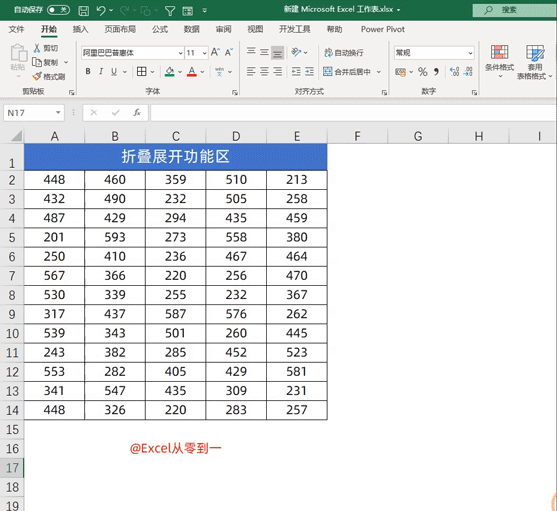Click the Percent Style icon
The height and width of the screenshot is (511, 557).
[x=422, y=72]
